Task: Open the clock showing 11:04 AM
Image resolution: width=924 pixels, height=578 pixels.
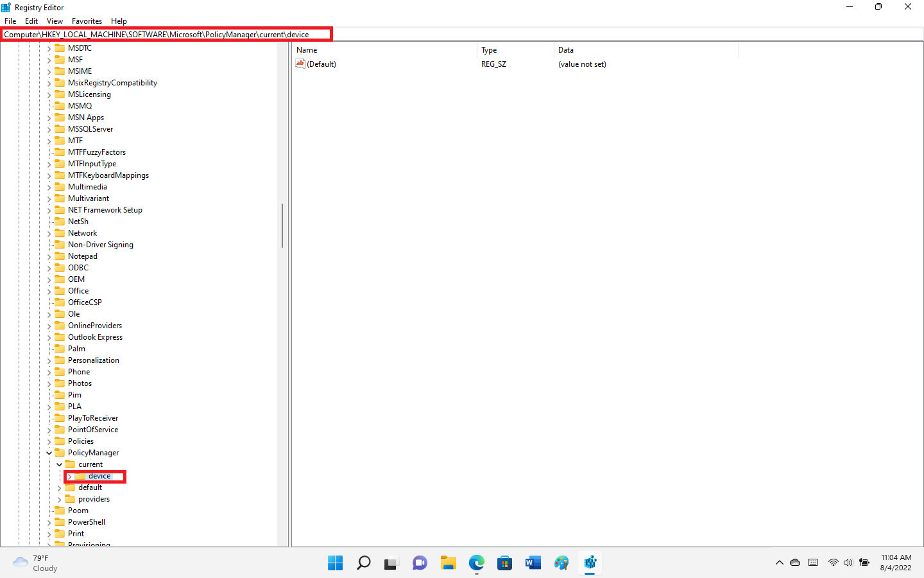Action: point(896,563)
